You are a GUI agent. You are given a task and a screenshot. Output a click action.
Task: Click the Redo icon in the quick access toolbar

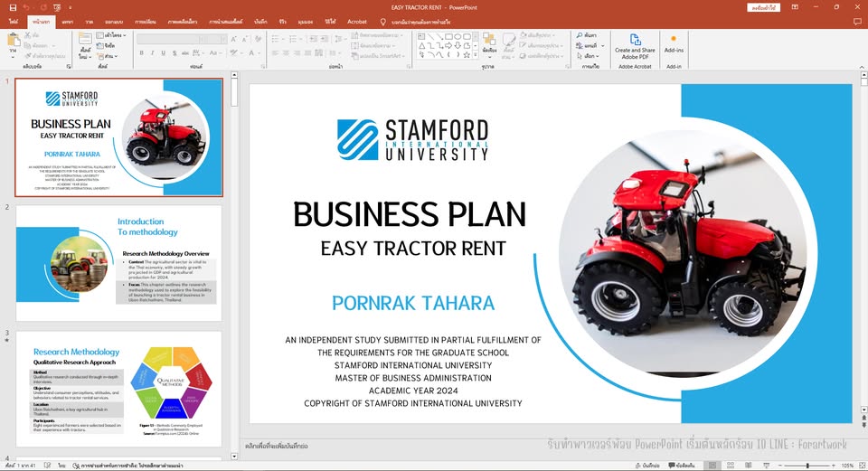pos(43,8)
